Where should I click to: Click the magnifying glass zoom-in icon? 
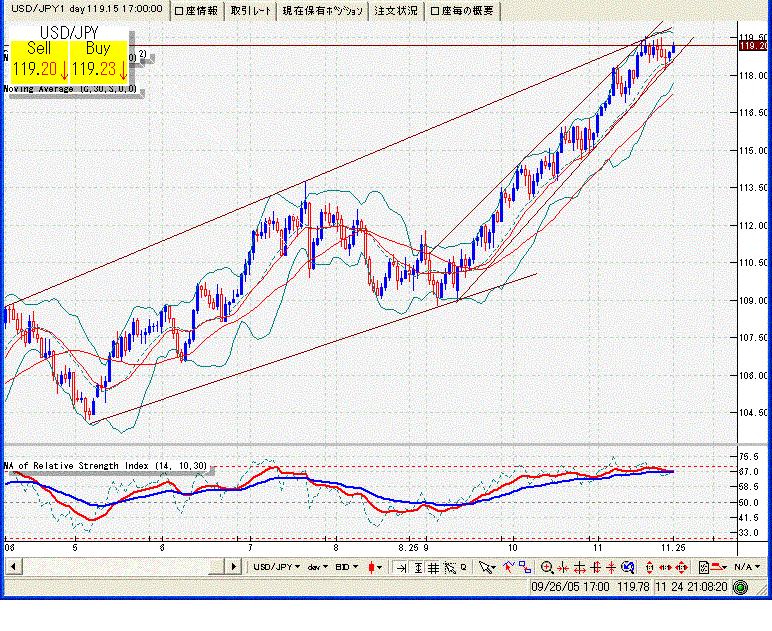547,567
